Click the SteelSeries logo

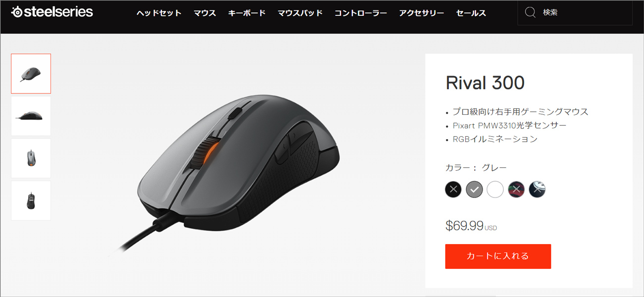(x=52, y=12)
